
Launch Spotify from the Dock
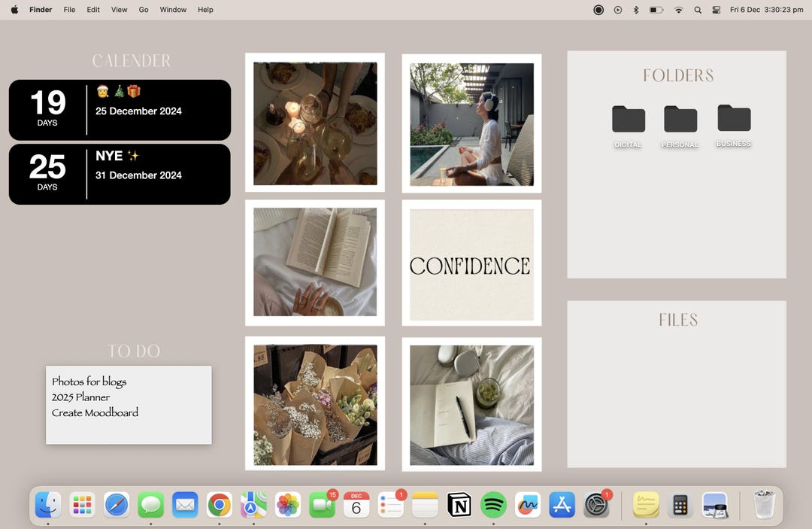pyautogui.click(x=493, y=506)
